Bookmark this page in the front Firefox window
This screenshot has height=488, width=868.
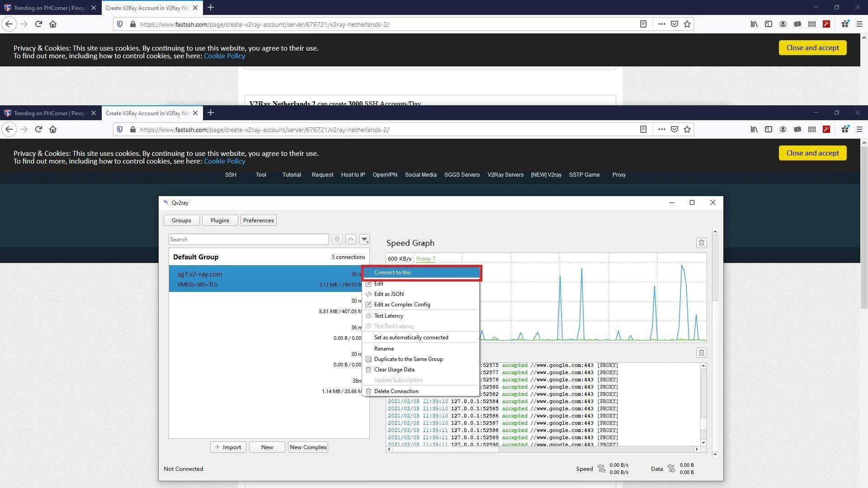click(687, 130)
